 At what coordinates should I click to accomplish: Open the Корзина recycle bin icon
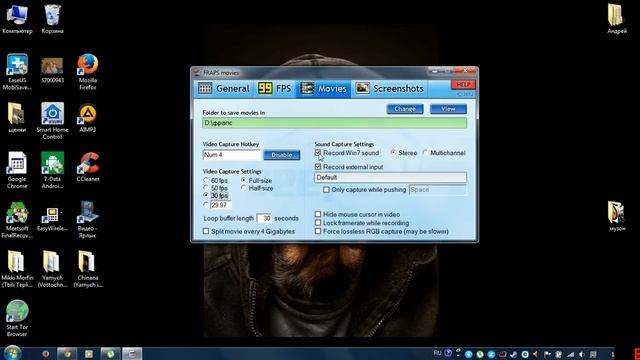click(x=52, y=18)
